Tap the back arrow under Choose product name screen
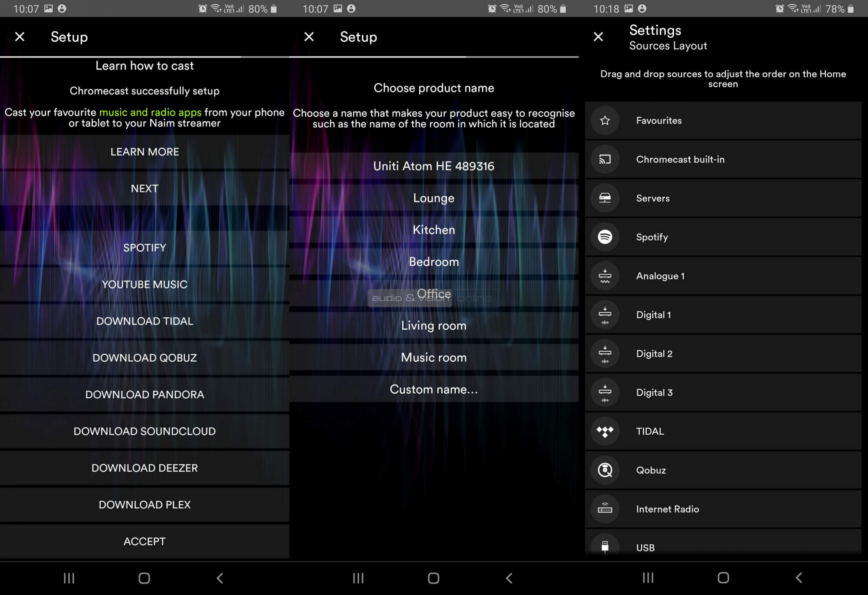This screenshot has height=595, width=868. (x=510, y=578)
